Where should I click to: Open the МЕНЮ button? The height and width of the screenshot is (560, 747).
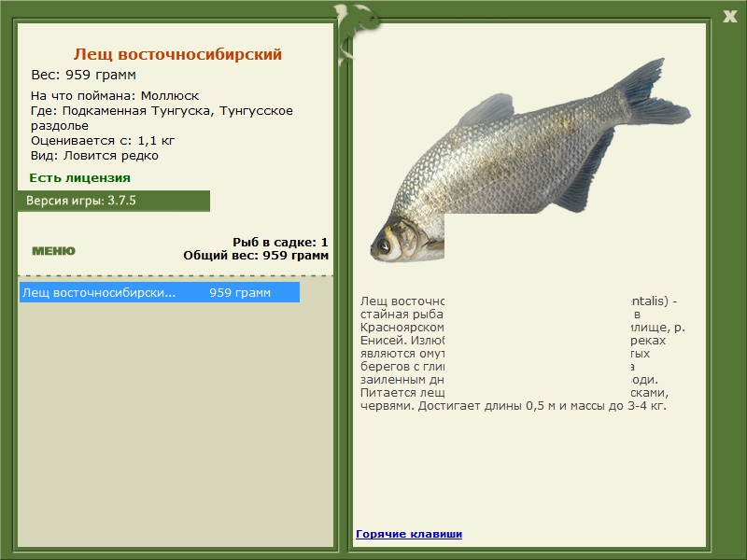(x=53, y=251)
